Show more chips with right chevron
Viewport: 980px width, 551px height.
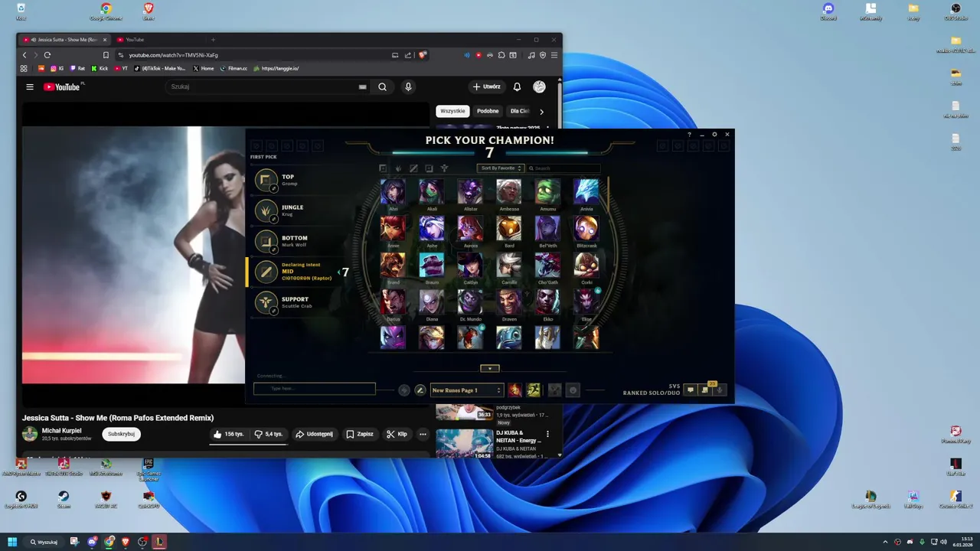tap(542, 112)
